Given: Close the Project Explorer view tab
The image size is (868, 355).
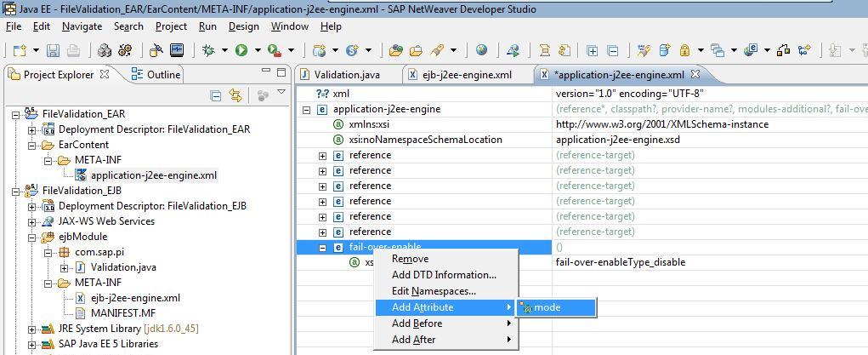Looking at the screenshot, I should [105, 74].
